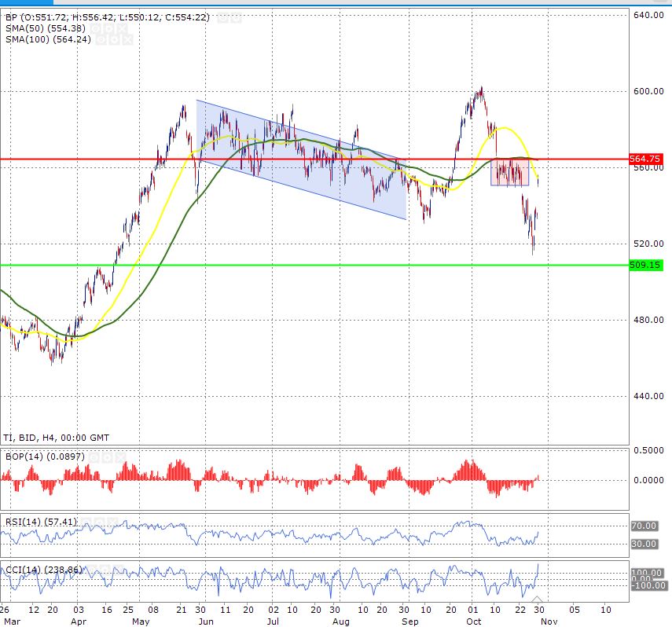
Task: Click the 600.00 price axis label
Action: (x=648, y=91)
